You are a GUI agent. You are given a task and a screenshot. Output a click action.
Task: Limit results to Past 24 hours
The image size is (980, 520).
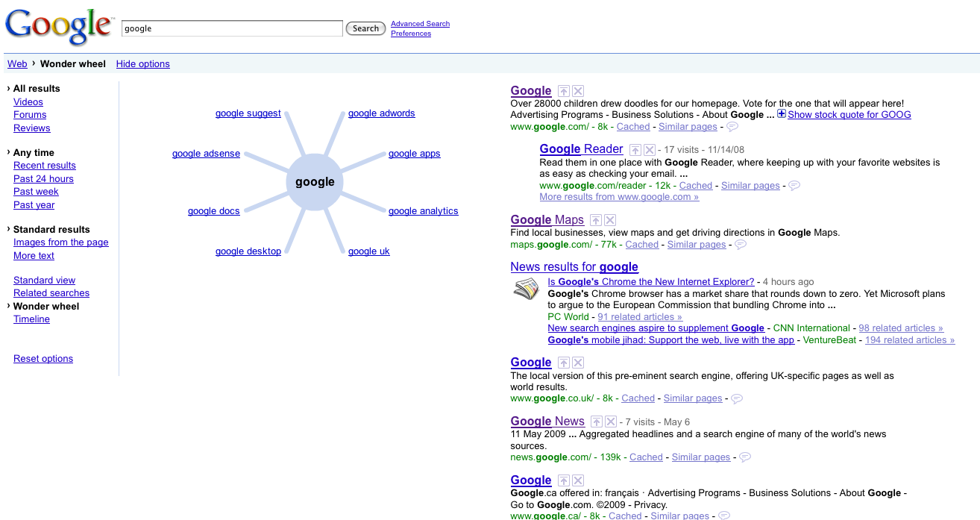coord(43,179)
